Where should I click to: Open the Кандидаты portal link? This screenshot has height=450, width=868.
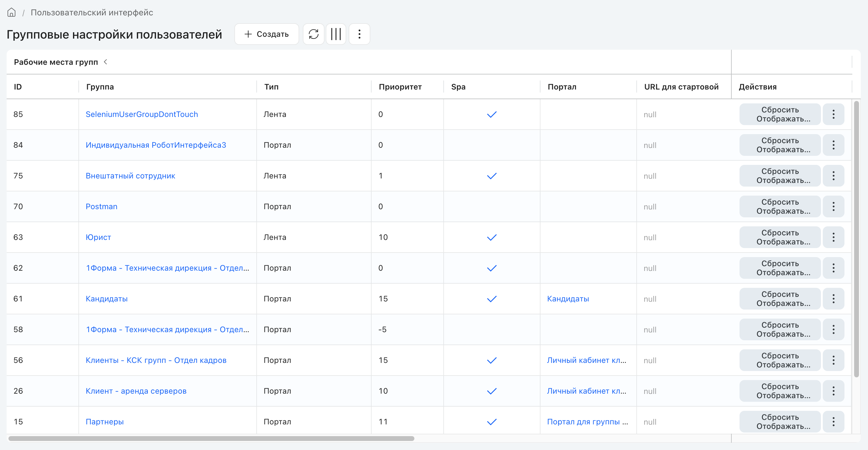(568, 298)
